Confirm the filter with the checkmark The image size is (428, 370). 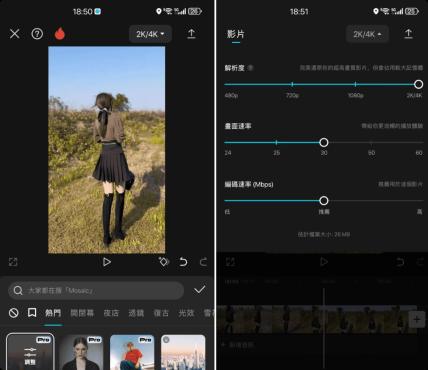pos(200,289)
